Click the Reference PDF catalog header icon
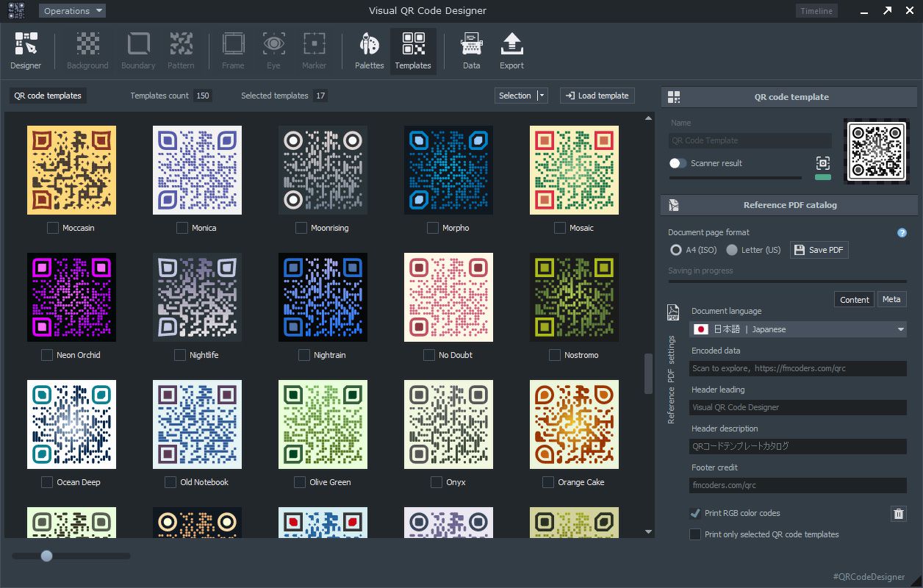This screenshot has height=588, width=923. point(674,205)
